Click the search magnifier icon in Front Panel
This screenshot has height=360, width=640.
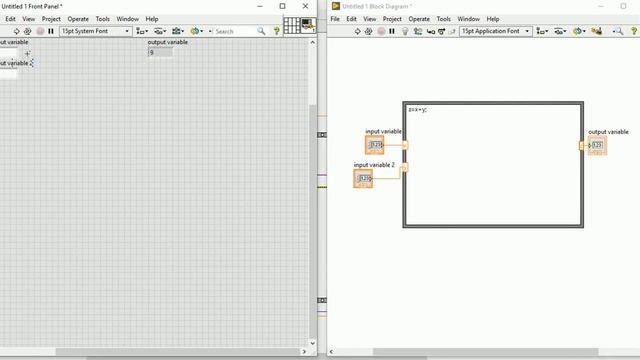point(261,31)
